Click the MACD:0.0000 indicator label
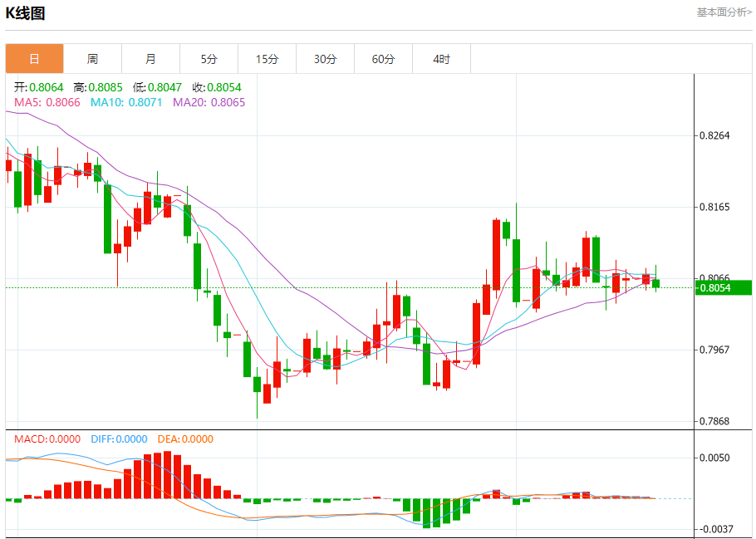Screen dimensions: 756x539 click(x=47, y=439)
